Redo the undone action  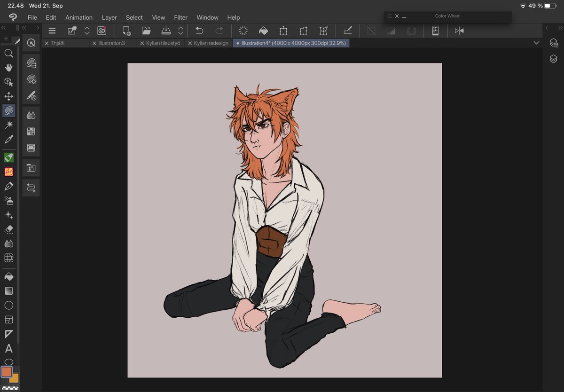[219, 31]
